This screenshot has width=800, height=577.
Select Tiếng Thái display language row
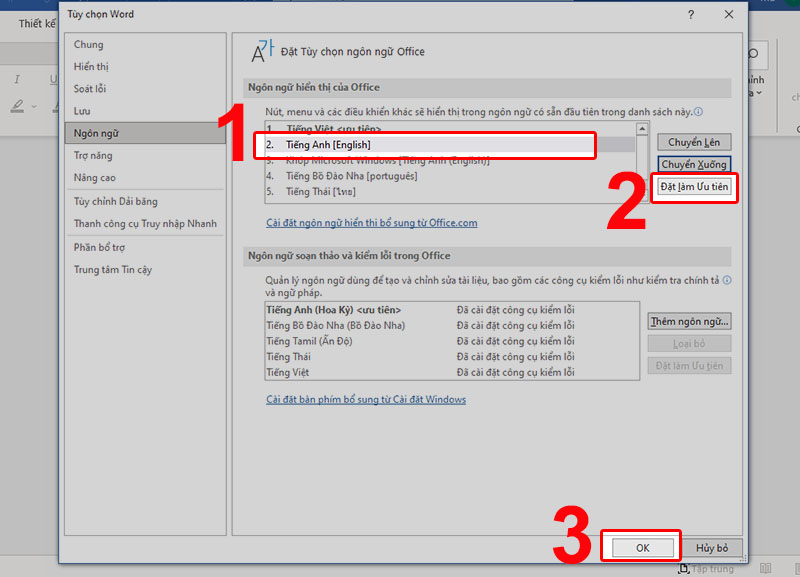[x=450, y=192]
